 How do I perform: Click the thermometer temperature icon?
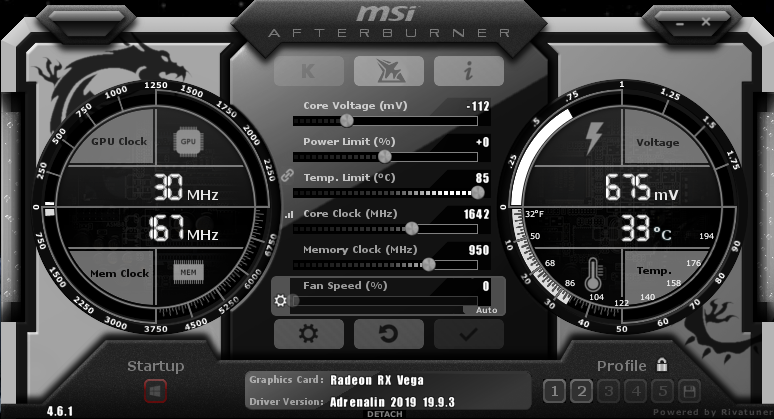click(x=593, y=274)
